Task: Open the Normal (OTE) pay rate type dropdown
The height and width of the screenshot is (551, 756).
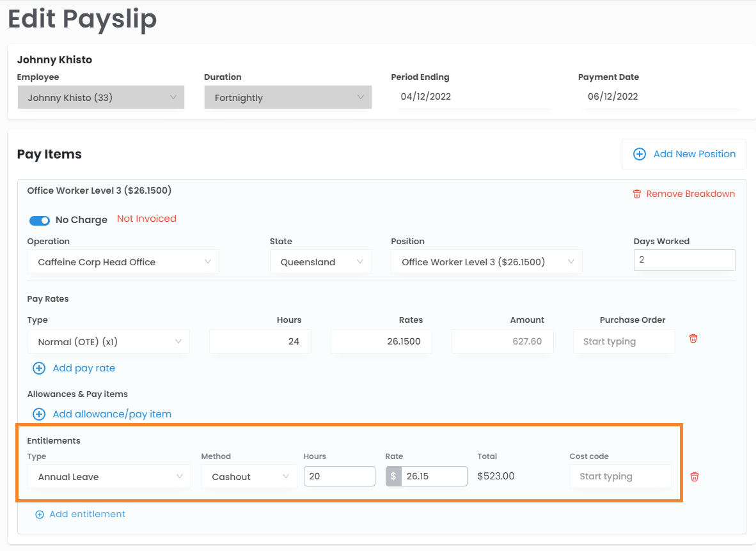Action: click(109, 342)
